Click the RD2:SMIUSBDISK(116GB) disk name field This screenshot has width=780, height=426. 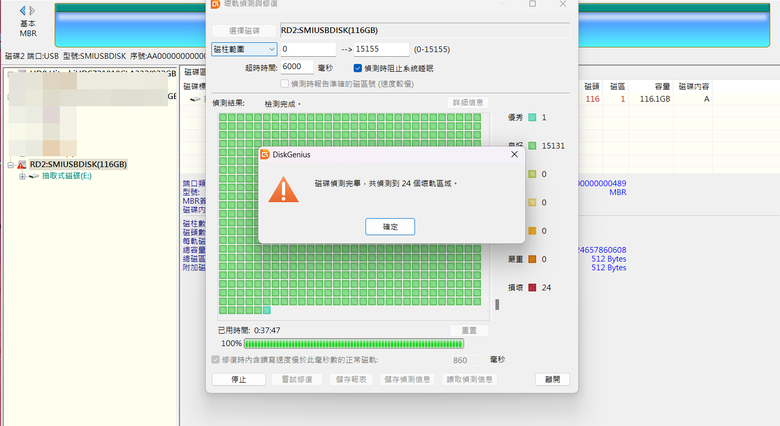(425, 30)
